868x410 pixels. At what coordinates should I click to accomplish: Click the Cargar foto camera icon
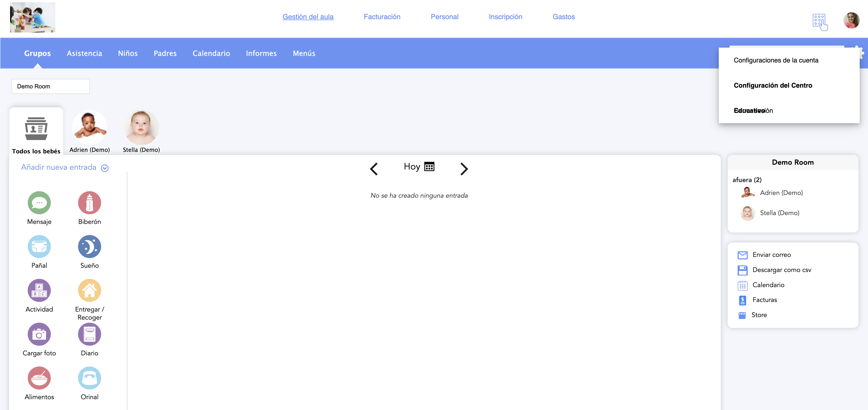click(x=39, y=334)
